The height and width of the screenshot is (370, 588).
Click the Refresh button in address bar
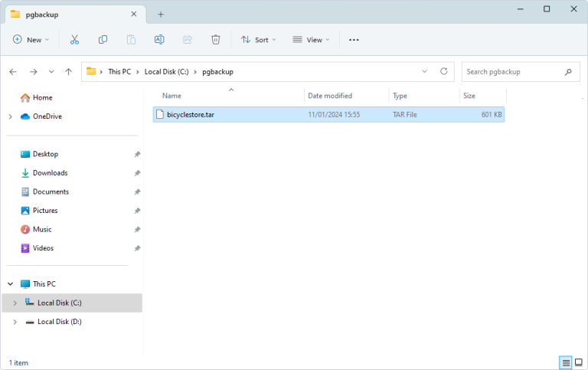tap(443, 71)
